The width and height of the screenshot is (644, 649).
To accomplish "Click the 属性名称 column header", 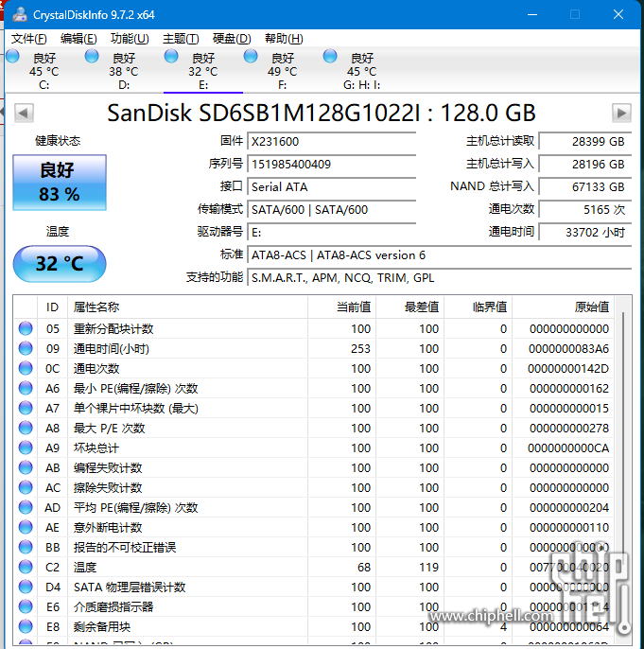I will (188, 307).
